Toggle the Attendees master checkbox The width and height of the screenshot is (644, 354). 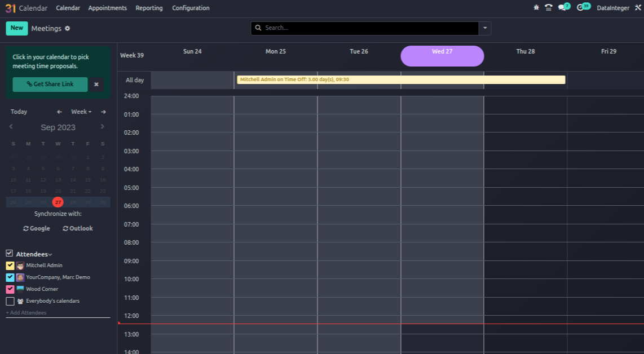(x=9, y=254)
